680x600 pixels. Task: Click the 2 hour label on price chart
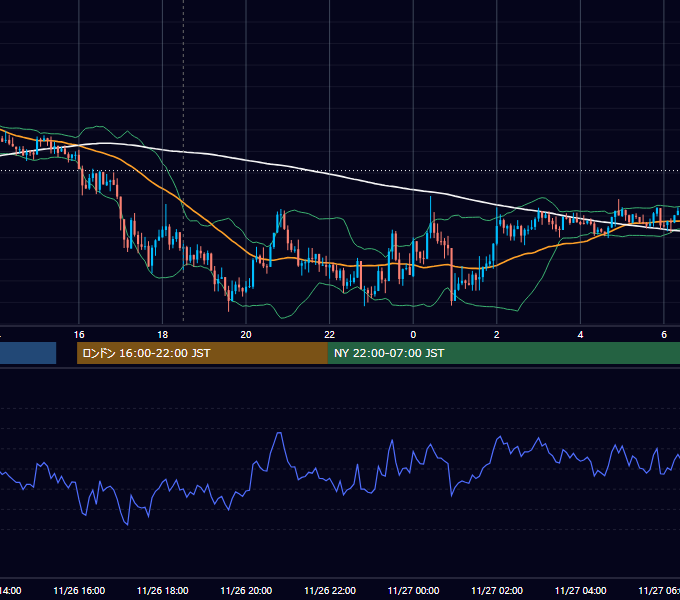point(497,335)
